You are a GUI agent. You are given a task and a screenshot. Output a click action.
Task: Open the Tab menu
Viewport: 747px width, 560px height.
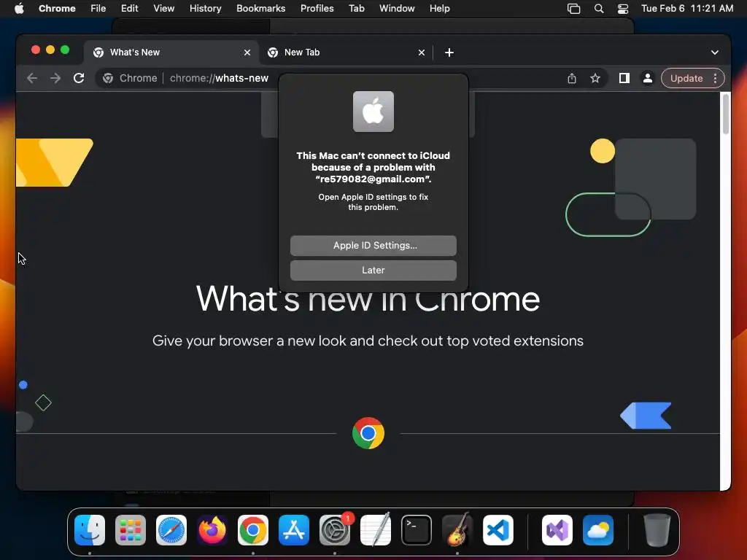(x=356, y=9)
